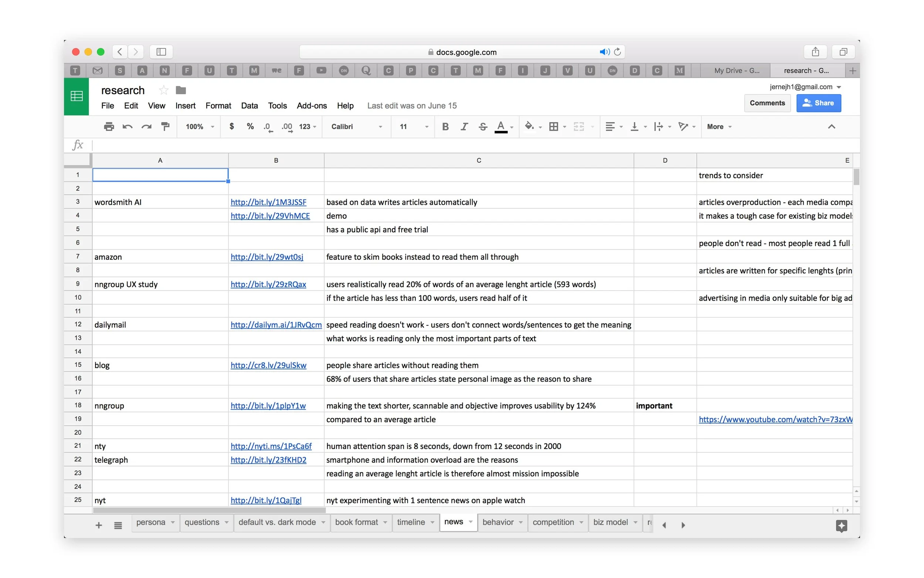
Task: Undo the last action with undo arrow
Action: click(127, 126)
